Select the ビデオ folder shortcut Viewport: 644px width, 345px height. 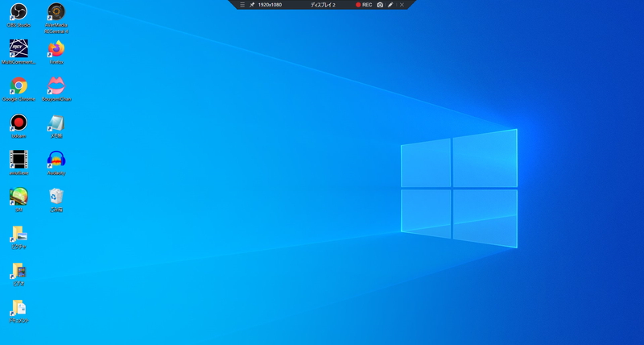[19, 274]
